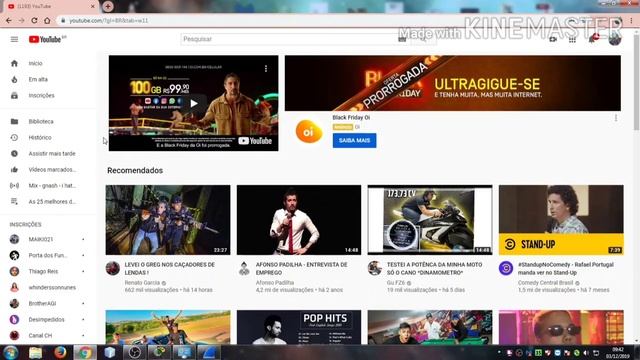Image resolution: width=640 pixels, height=360 pixels.
Task: Open the Início home icon
Action: [14, 63]
